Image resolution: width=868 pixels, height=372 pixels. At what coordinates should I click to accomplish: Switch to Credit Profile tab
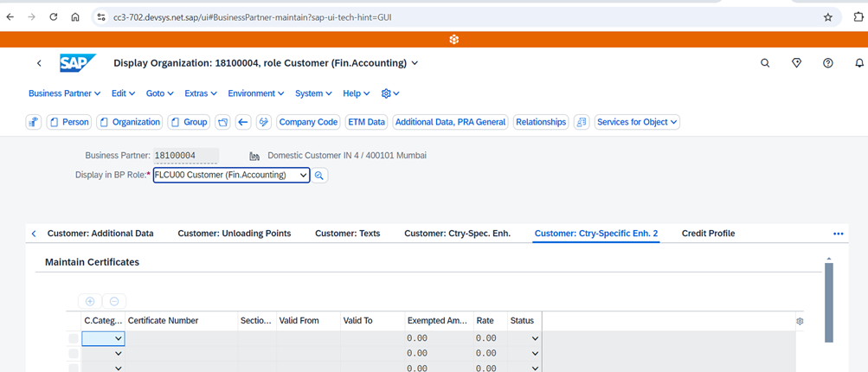(709, 234)
